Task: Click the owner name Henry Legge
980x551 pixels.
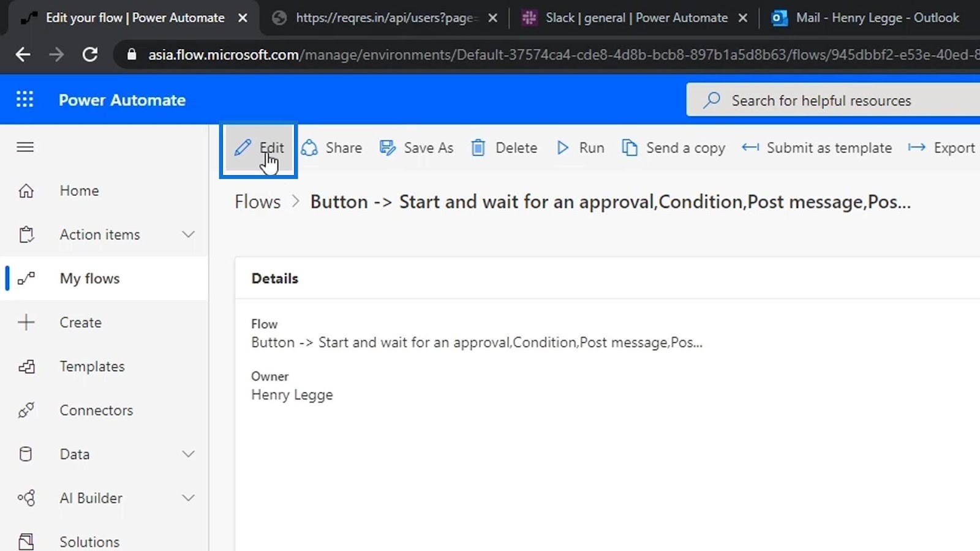Action: pos(292,395)
